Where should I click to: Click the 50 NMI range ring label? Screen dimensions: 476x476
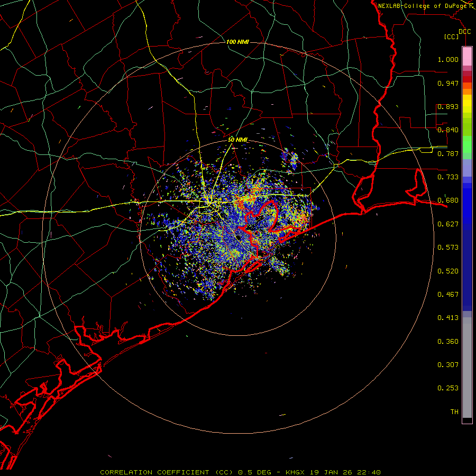tap(237, 140)
